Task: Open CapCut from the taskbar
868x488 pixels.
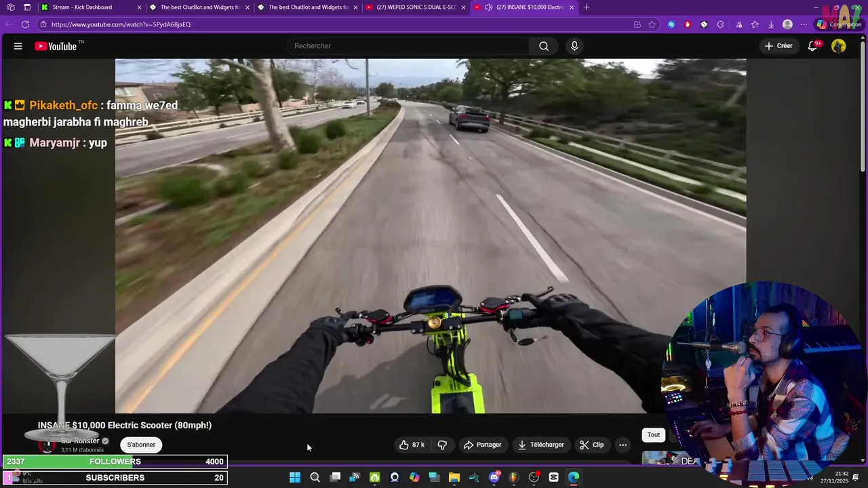Action: (554, 477)
